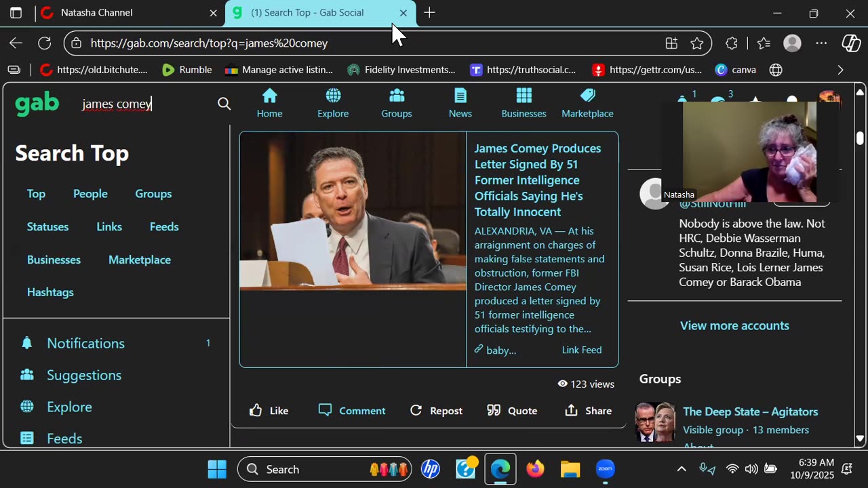Open Groups in top navigation bar

tap(397, 103)
